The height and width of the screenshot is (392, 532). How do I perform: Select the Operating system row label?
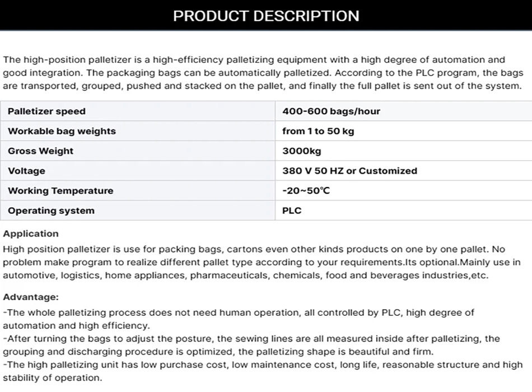[51, 211]
